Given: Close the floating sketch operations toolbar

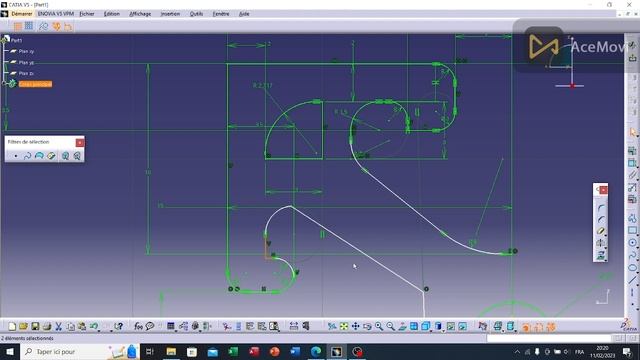Looking at the screenshot, I should tap(603, 190).
